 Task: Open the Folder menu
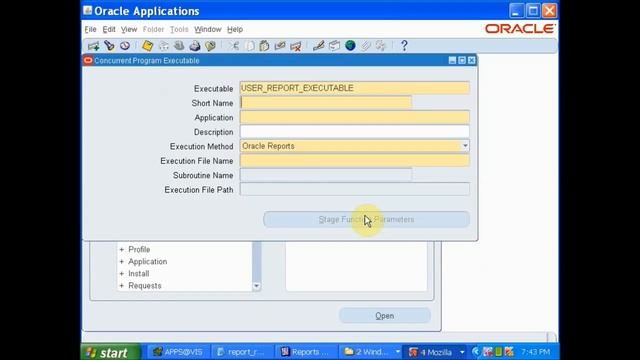pos(153,29)
